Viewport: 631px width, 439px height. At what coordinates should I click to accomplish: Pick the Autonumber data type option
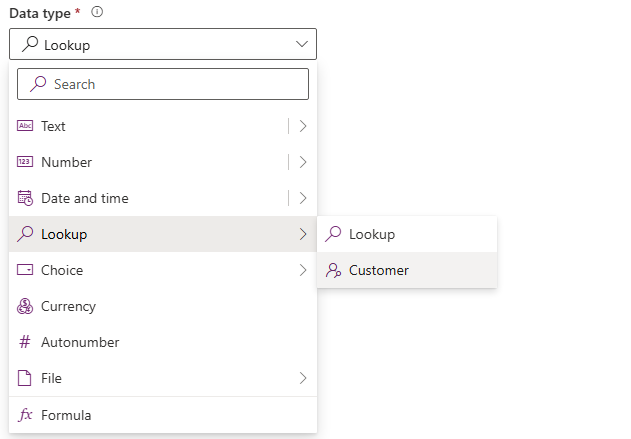pos(80,342)
